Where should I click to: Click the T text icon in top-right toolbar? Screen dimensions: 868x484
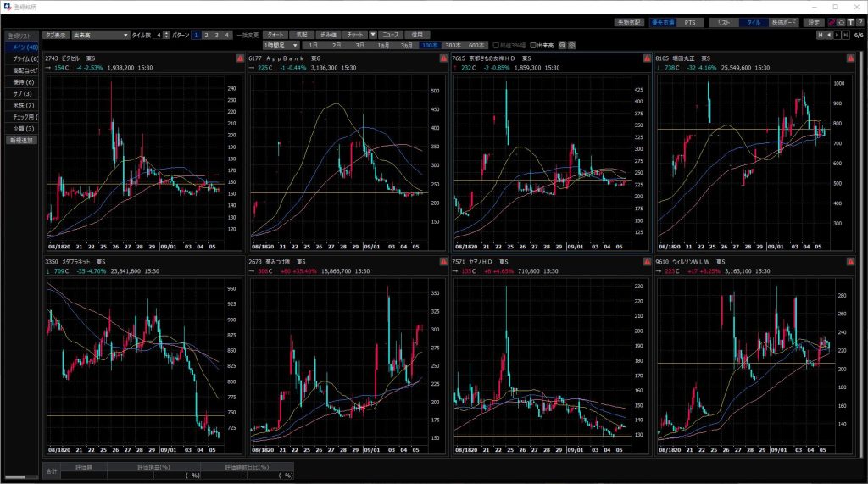coord(850,22)
